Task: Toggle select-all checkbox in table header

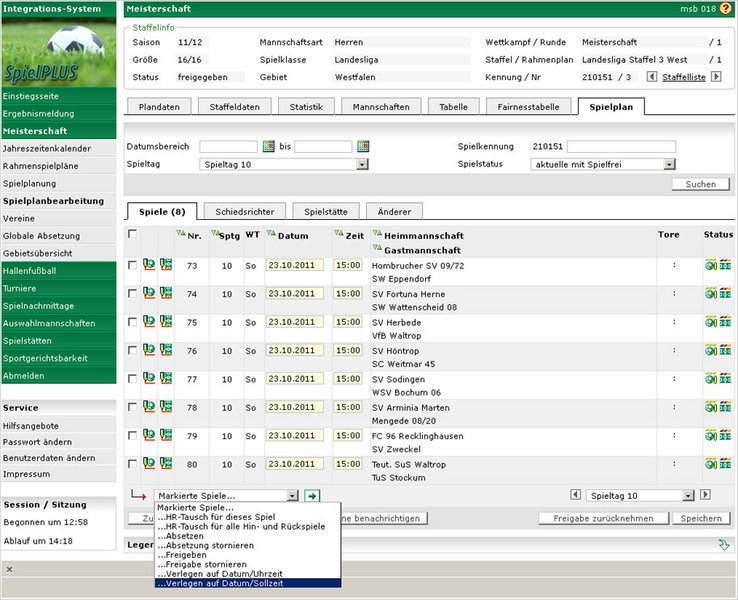Action: point(133,234)
